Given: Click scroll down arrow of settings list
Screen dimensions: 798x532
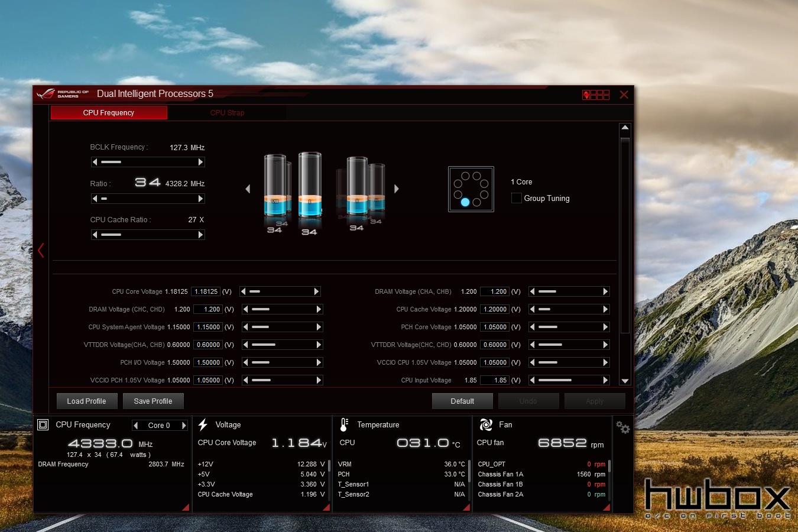Looking at the screenshot, I should (x=625, y=381).
